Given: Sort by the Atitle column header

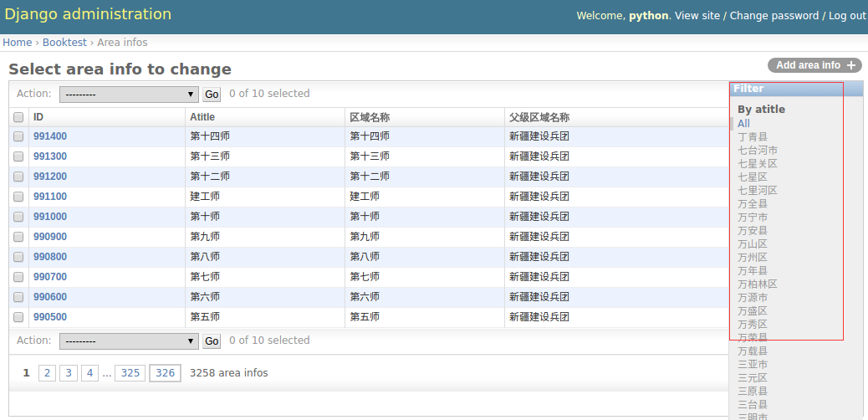Looking at the screenshot, I should pyautogui.click(x=202, y=117).
